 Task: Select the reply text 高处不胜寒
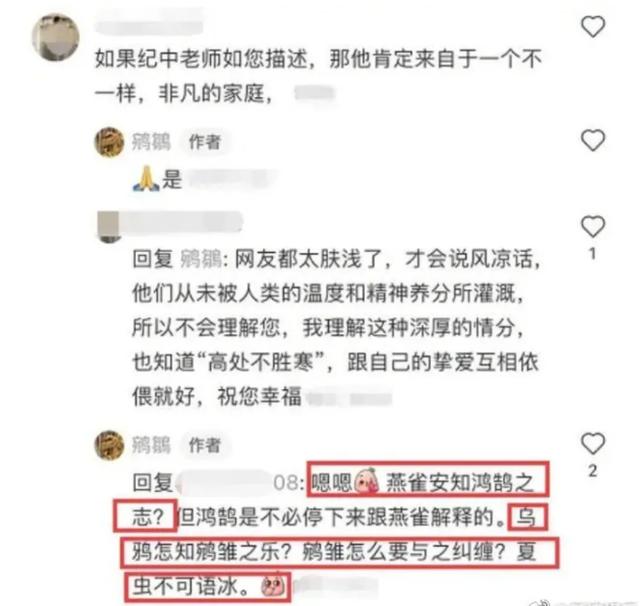coord(260,362)
